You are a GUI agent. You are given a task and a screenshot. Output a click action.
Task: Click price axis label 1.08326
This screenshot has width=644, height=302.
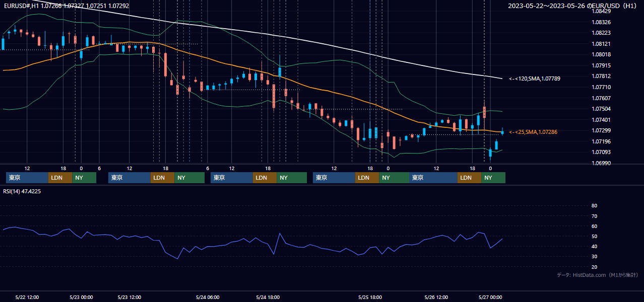[601, 22]
